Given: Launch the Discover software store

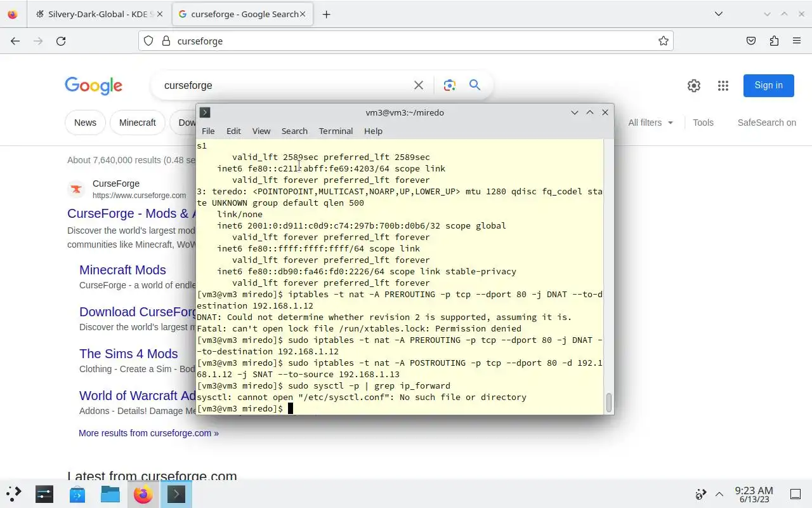Looking at the screenshot, I should click(77, 493).
